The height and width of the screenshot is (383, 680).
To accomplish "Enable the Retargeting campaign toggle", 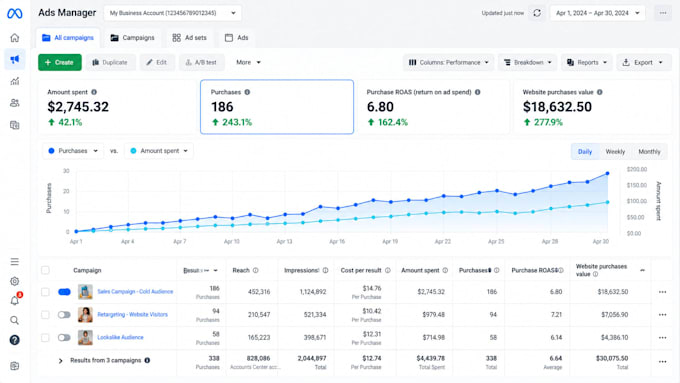I will tap(64, 314).
